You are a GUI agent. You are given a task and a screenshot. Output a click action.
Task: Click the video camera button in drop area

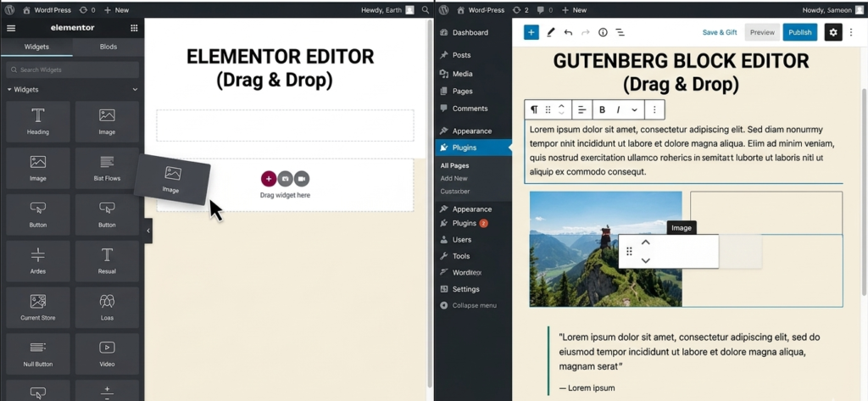click(302, 178)
